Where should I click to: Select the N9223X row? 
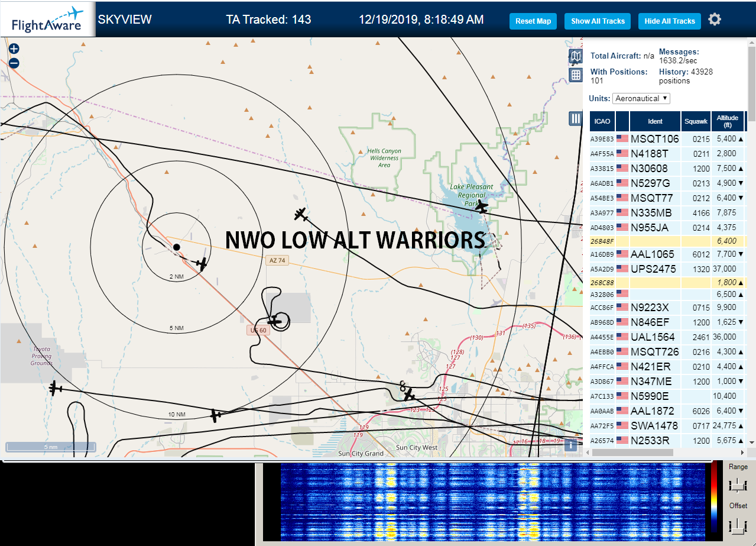[668, 308]
